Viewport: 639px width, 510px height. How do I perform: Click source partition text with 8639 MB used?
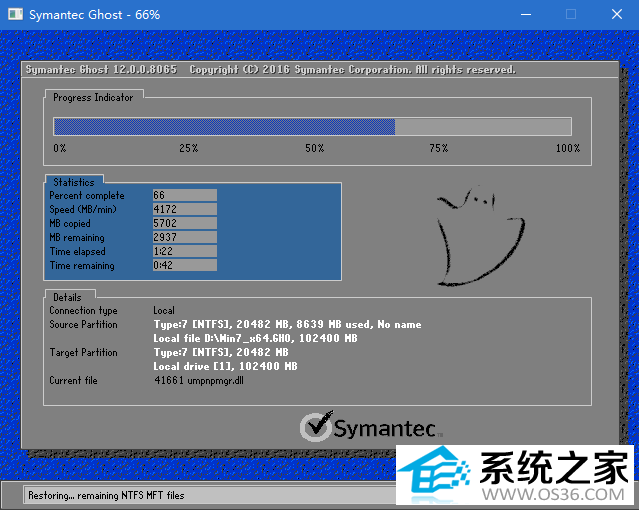tap(287, 325)
